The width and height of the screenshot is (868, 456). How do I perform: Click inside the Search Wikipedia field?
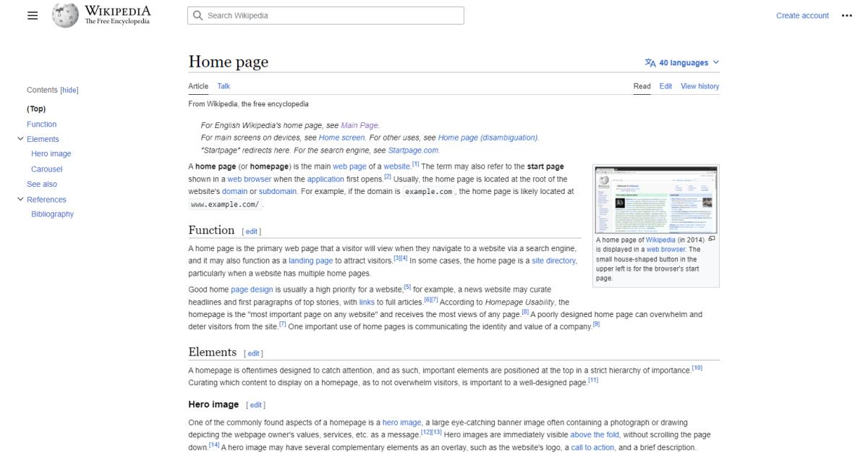click(x=325, y=15)
